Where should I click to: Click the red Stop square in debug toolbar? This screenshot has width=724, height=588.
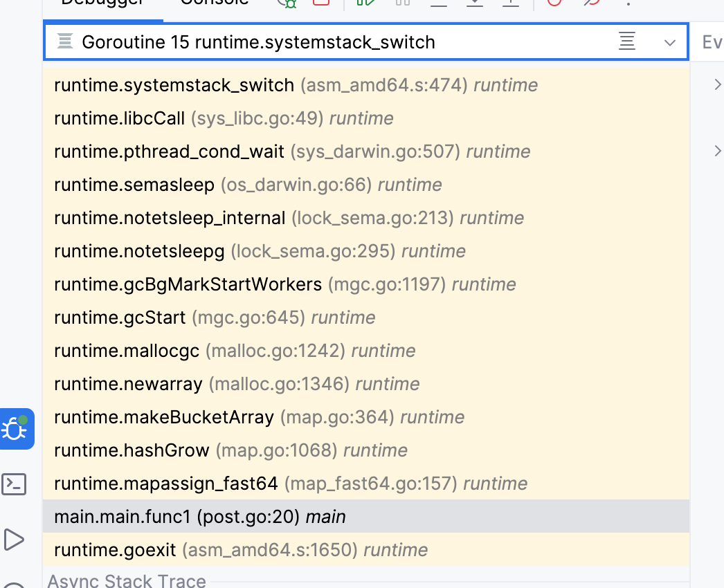click(x=321, y=3)
